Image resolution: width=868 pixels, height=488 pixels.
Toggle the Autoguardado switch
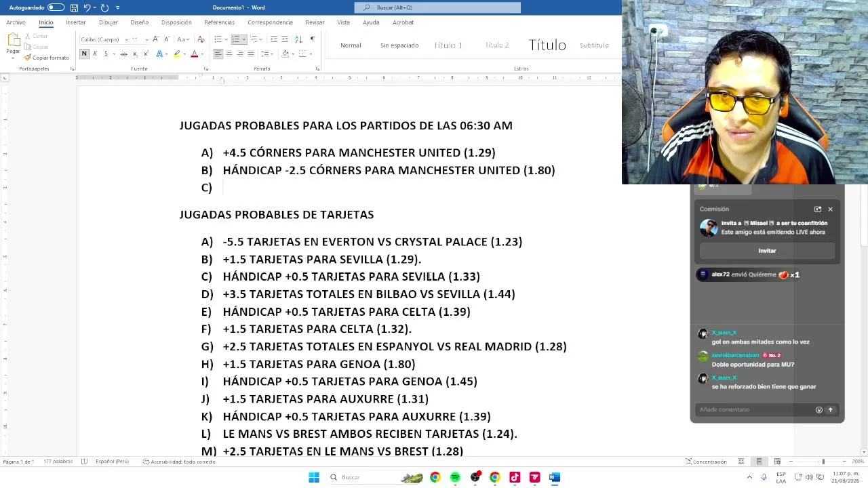coord(56,7)
